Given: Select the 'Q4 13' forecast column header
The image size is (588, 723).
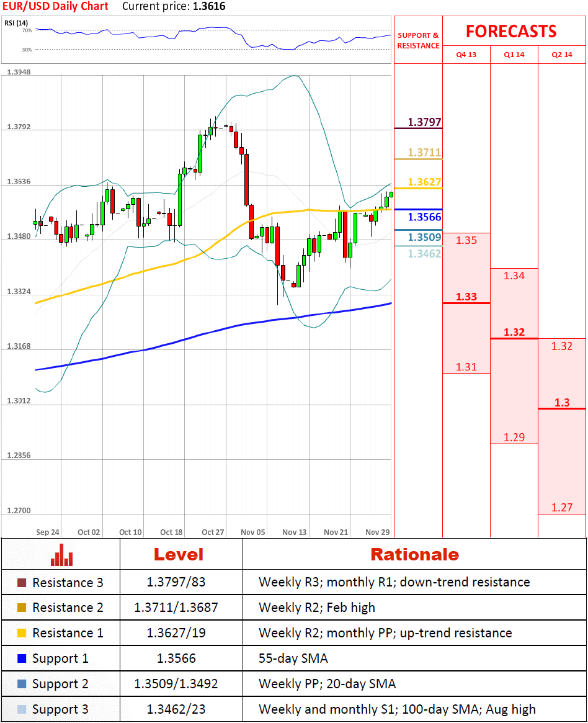Looking at the screenshot, I should 466,55.
